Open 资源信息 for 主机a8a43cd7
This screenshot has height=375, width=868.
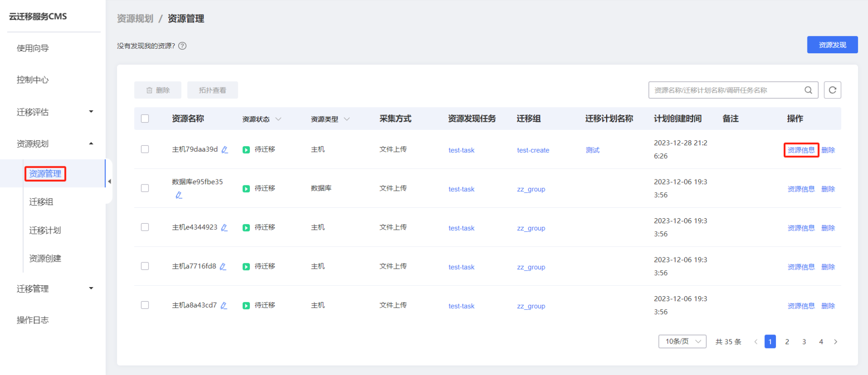coord(801,306)
